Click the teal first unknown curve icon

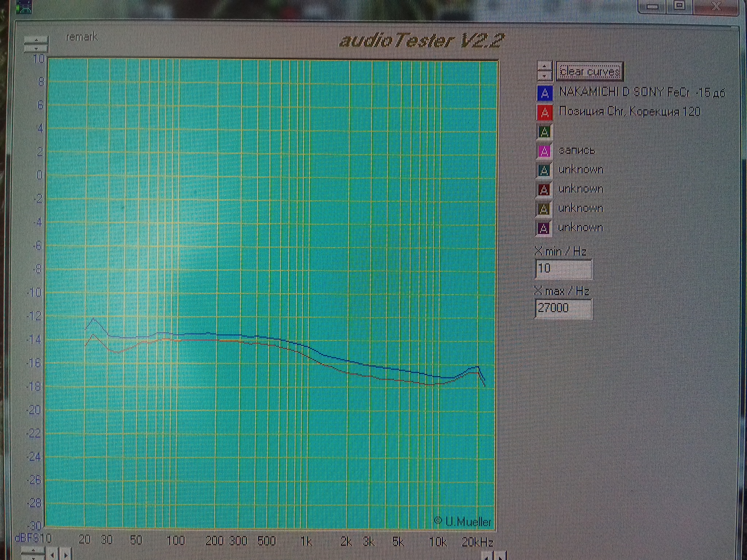pos(544,170)
